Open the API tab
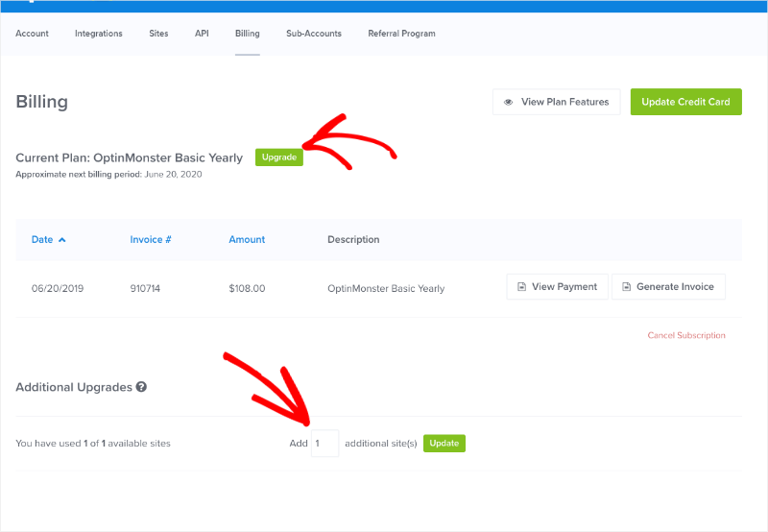 pos(202,34)
